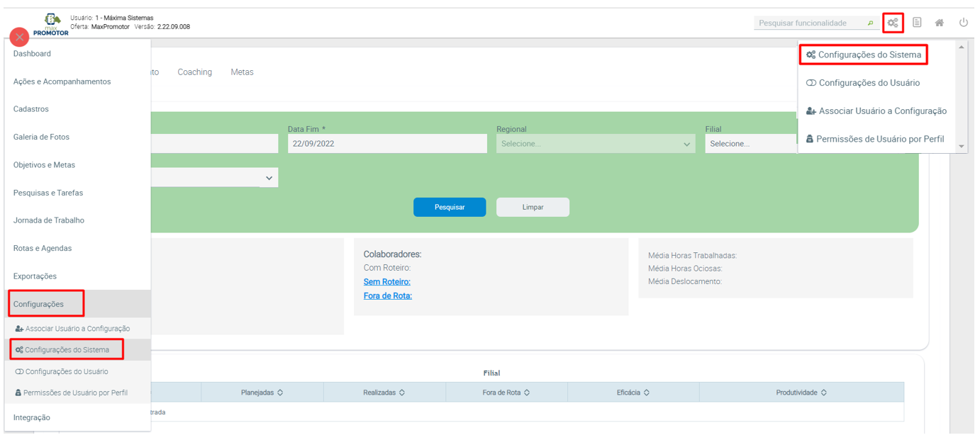
Task: Sort by Produtividade column arrows
Action: point(823,393)
